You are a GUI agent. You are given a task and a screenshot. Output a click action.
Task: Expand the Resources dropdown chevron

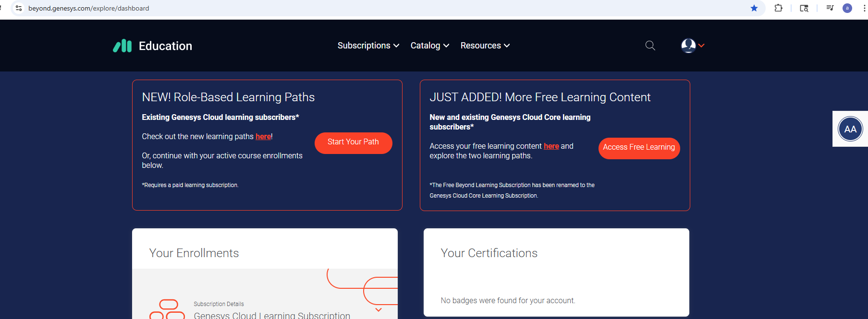tap(507, 46)
